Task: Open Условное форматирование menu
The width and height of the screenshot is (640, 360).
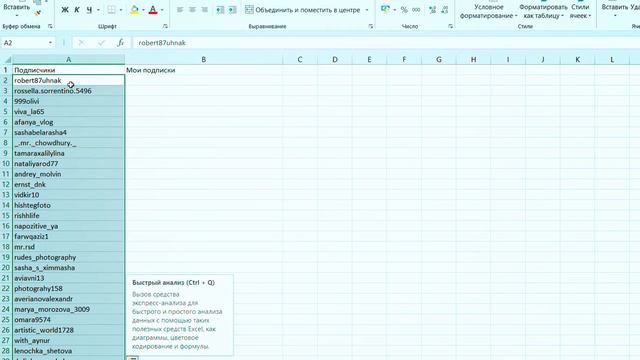Action: tap(488, 11)
